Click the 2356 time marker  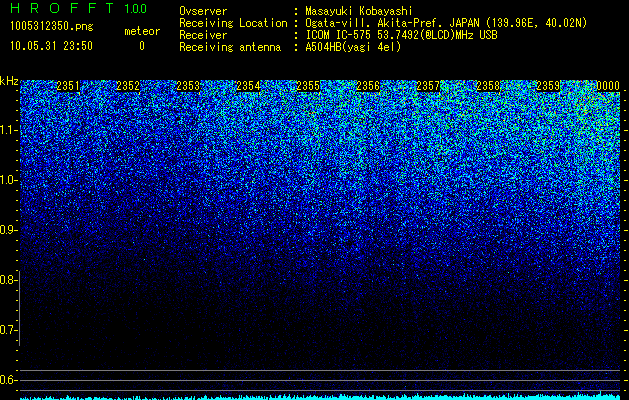[368, 86]
